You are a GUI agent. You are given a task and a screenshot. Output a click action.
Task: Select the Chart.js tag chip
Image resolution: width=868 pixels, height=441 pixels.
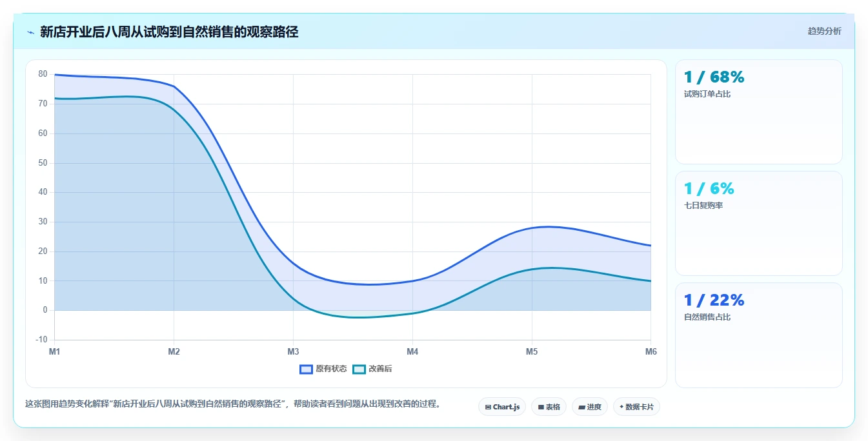tap(502, 407)
